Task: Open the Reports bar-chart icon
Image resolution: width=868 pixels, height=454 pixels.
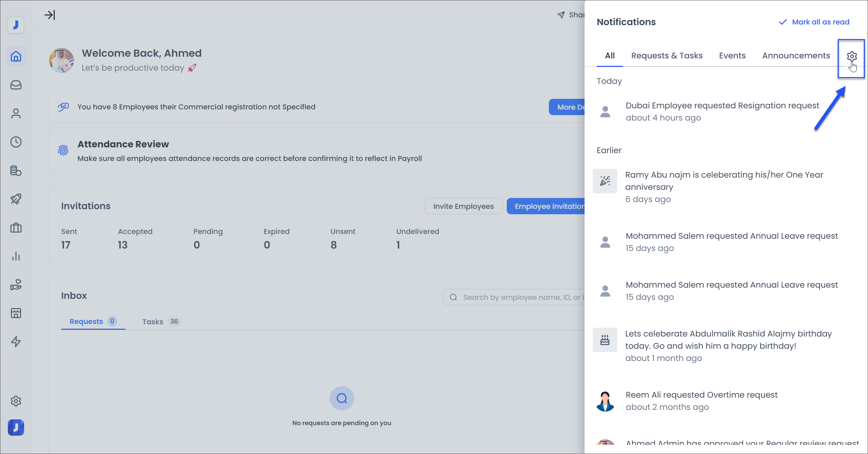Action: click(x=16, y=256)
